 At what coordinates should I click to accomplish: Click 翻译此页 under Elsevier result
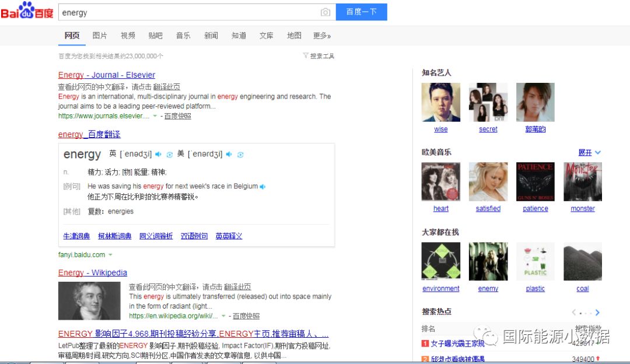[166, 87]
